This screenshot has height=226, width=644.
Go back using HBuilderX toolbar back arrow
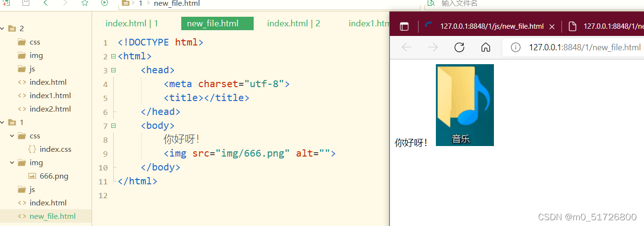point(46,3)
